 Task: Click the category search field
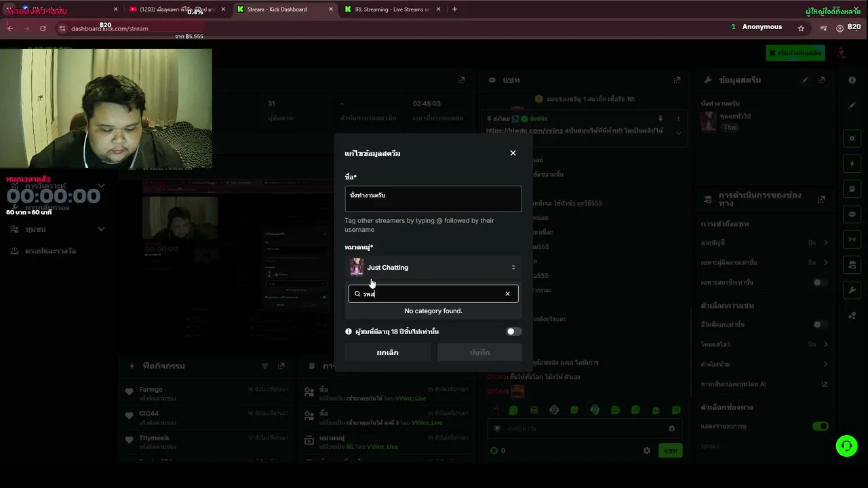point(433,293)
